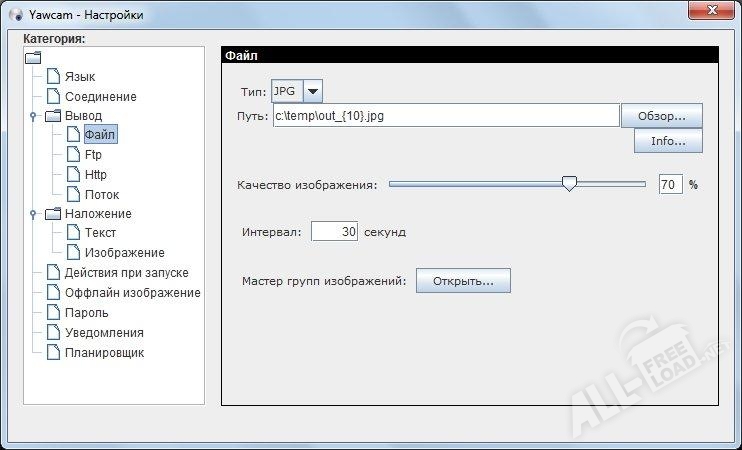Open Действия при запуске settings

pyautogui.click(x=126, y=273)
